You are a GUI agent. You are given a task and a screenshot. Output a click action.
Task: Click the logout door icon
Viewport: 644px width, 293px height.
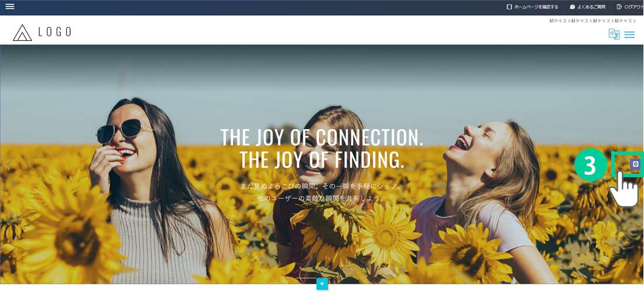(x=619, y=7)
